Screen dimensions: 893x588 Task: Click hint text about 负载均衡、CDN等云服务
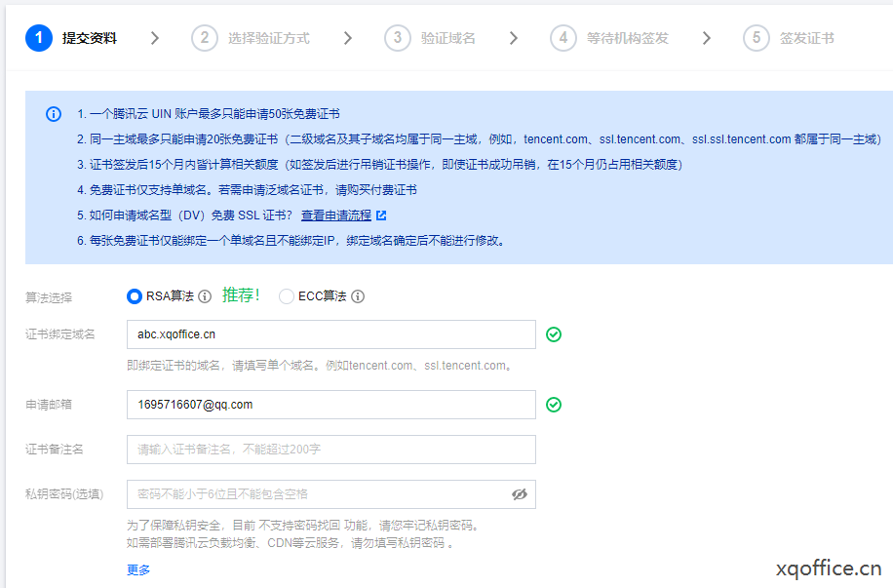[x=290, y=543]
